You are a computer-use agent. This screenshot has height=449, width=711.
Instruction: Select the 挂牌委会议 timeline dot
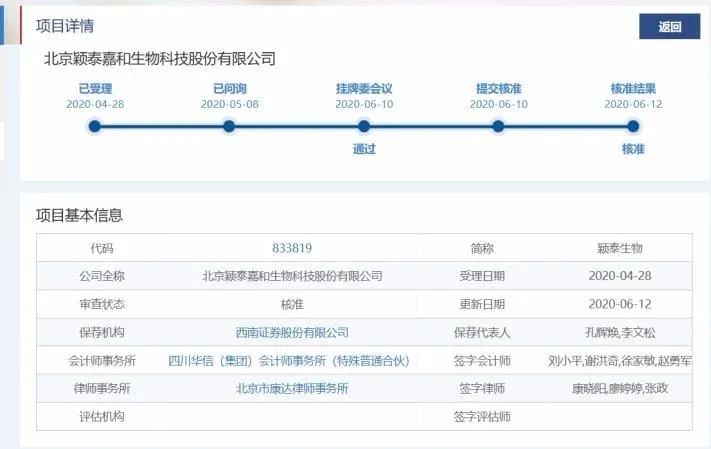coord(364,126)
